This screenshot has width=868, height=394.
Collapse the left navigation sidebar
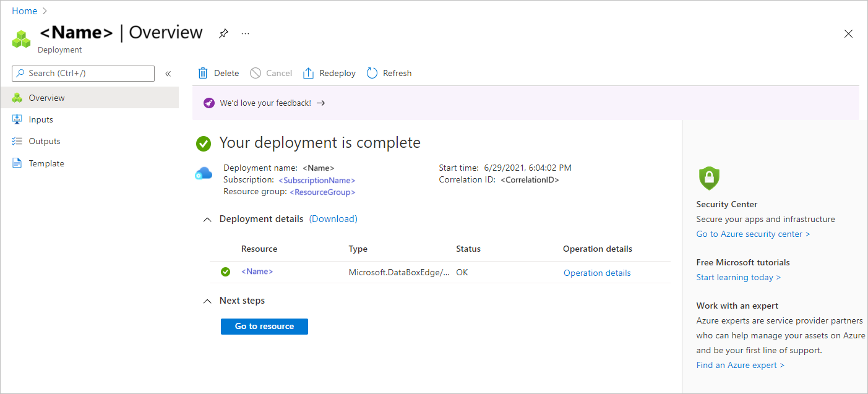click(x=168, y=73)
